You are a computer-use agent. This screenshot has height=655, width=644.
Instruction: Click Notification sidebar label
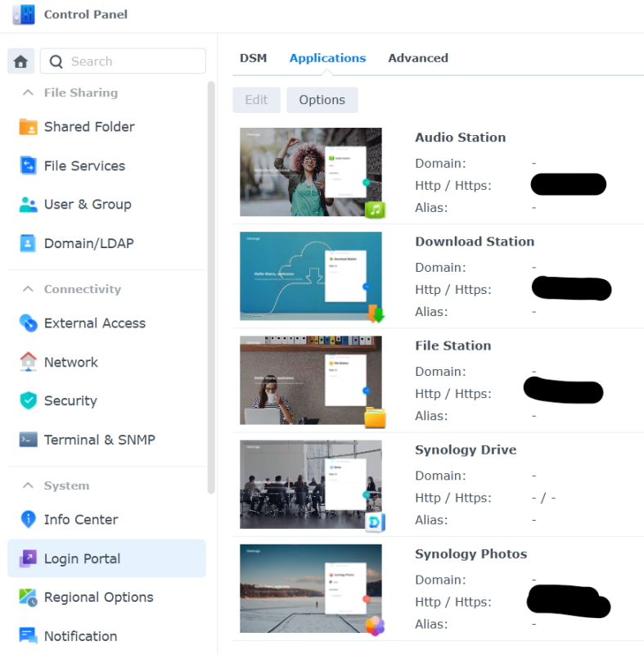click(x=80, y=636)
